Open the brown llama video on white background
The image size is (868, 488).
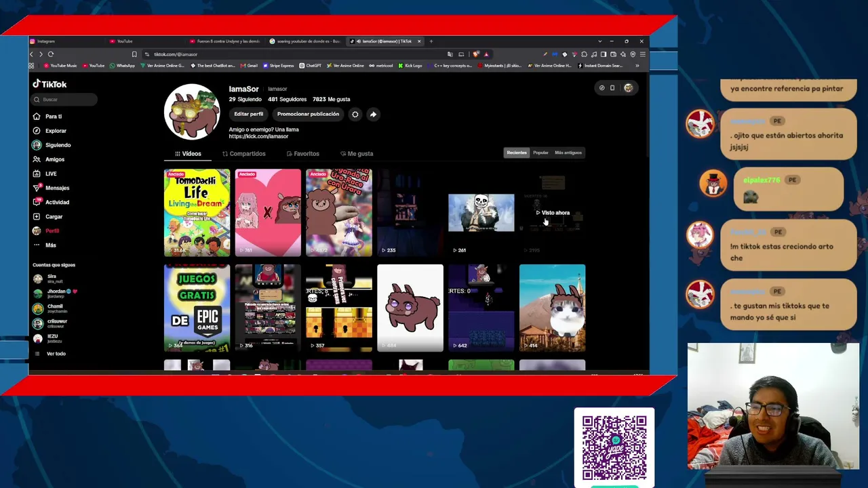click(x=410, y=308)
